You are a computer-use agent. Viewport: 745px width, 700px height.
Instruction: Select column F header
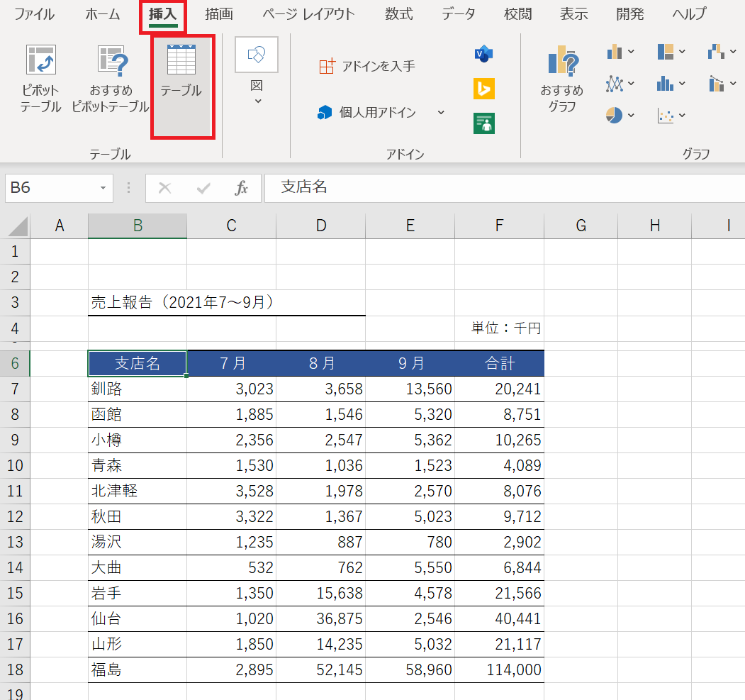tap(499, 226)
